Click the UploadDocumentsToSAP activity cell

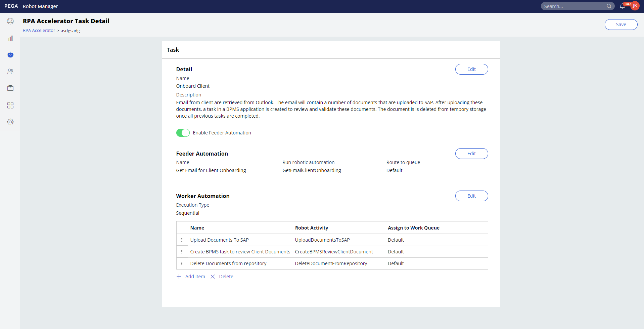(x=322, y=240)
